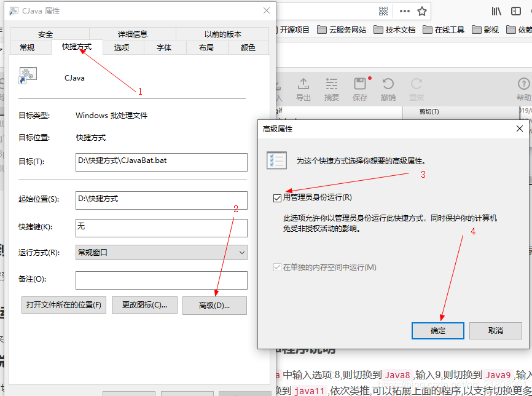Click the reading panel icon beside library
This screenshot has width=532, height=396.
516,10
